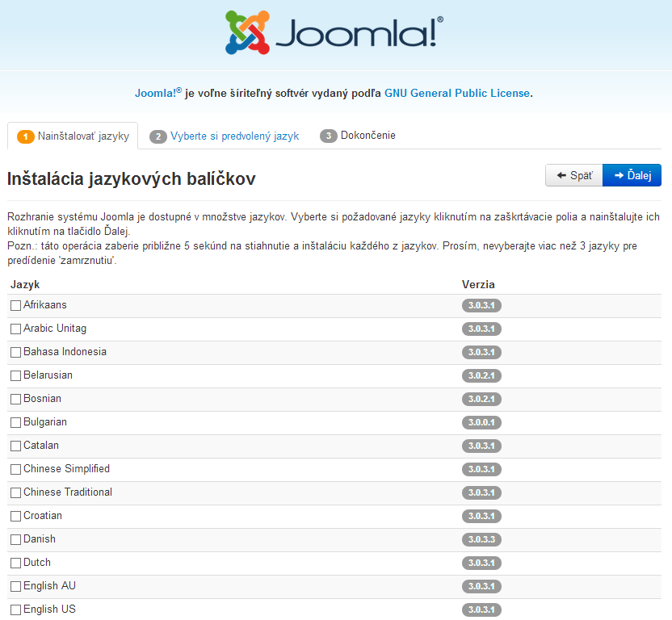Open the Nainštalovať jazyky tab
The image size is (672, 620).
click(73, 136)
